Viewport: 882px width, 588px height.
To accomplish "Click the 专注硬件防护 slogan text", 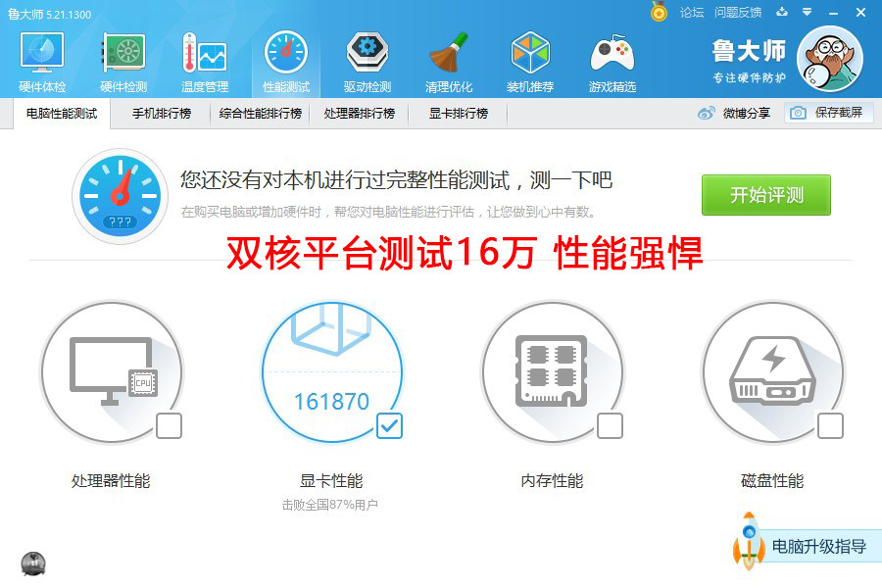I will [x=750, y=77].
